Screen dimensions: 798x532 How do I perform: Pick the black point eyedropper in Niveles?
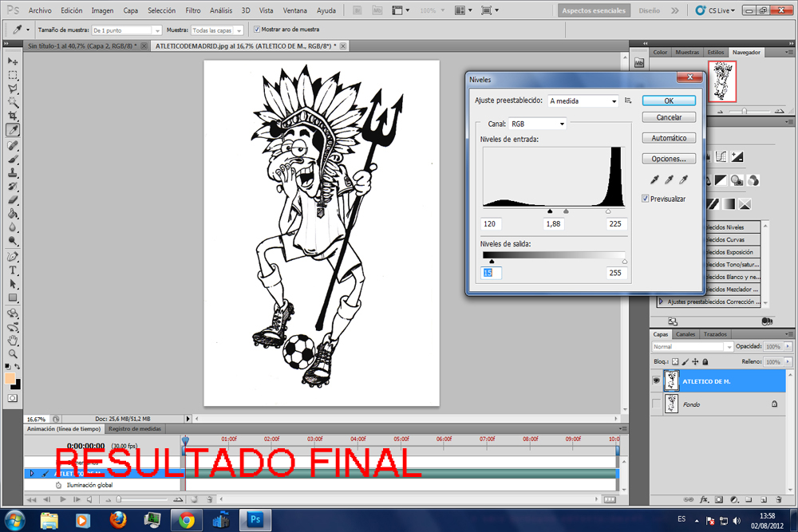pos(654,179)
